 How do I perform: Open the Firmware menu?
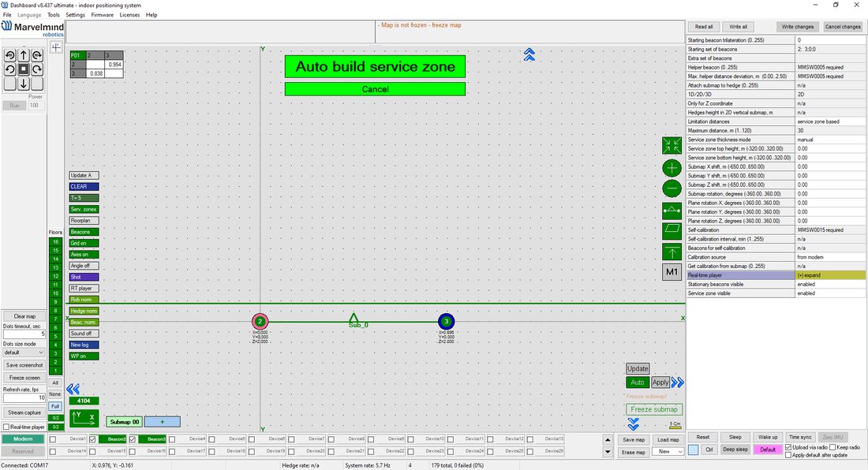pos(103,15)
